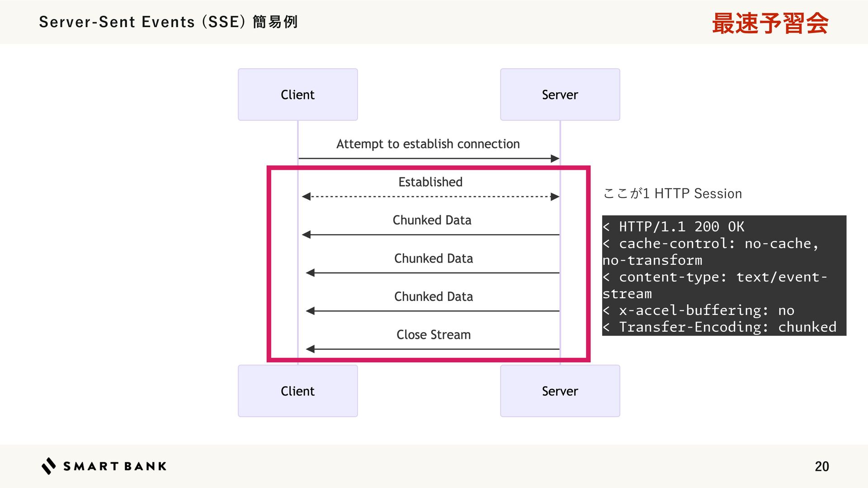Click the slide title 'Server-Sent Events (SSE) 簡易例'
Screen dimensions: 868x488
tap(168, 22)
